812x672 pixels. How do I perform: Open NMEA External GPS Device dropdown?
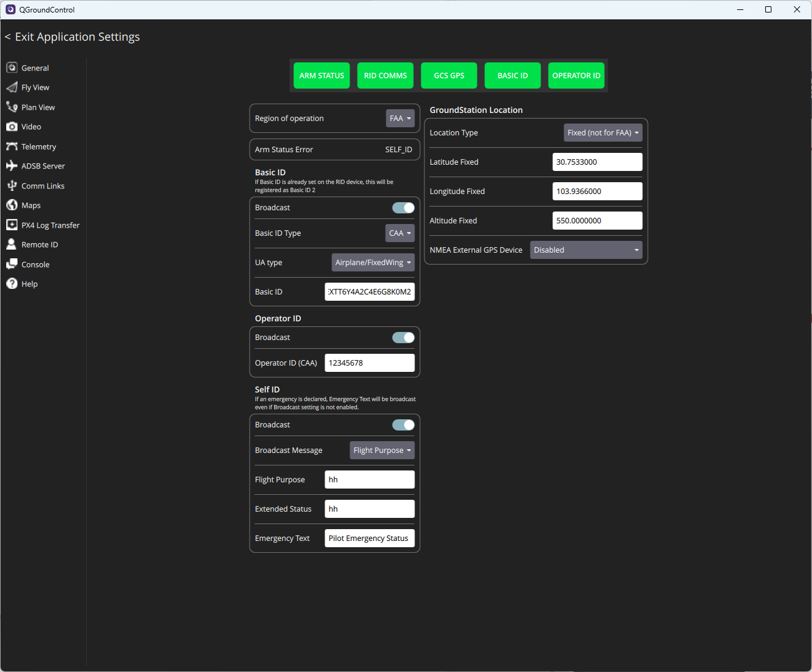point(586,250)
